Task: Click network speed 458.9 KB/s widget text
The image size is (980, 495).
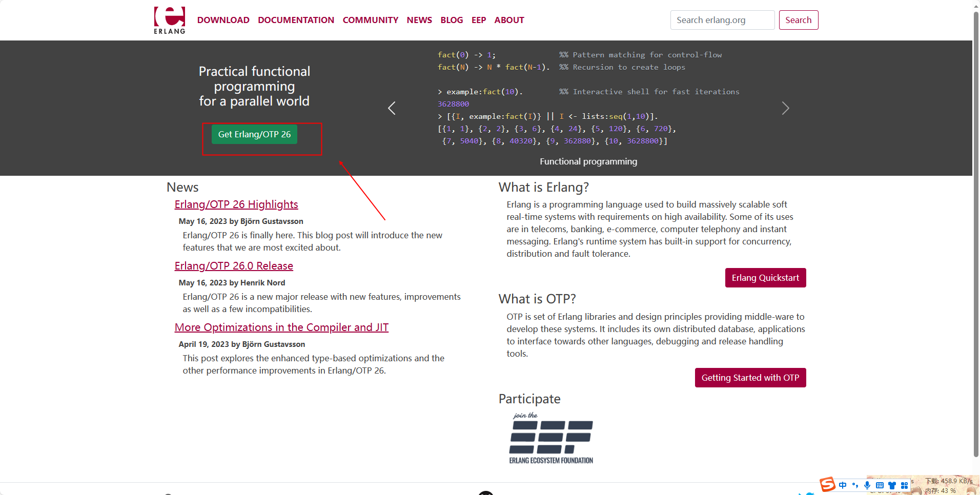Action: [x=949, y=481]
